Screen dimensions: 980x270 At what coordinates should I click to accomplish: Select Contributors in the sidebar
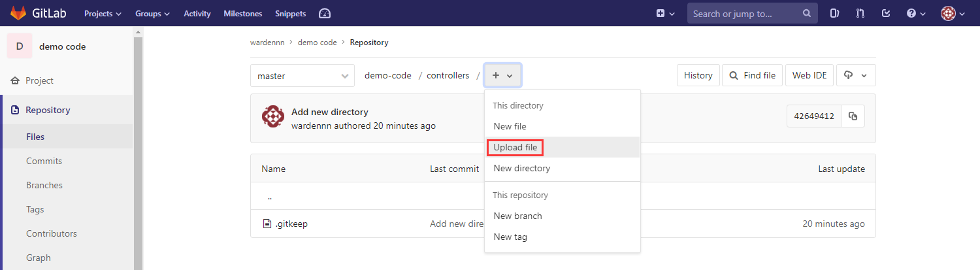(52, 233)
